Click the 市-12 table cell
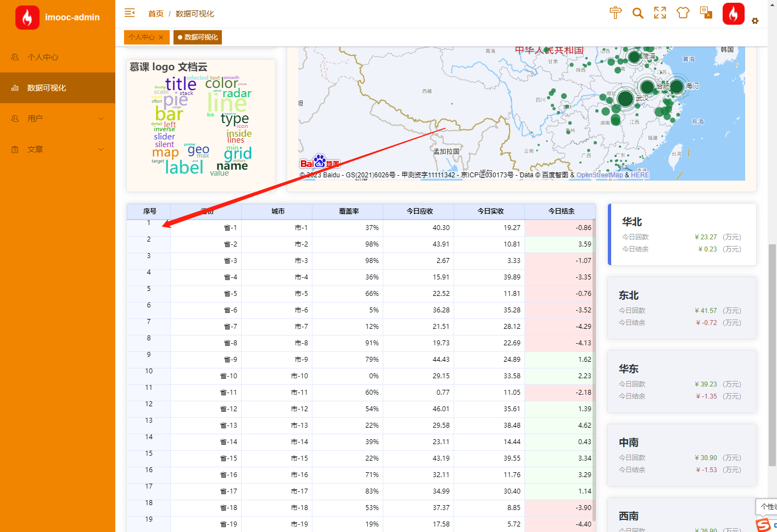Viewport: 777px width, 532px height. coord(277,409)
